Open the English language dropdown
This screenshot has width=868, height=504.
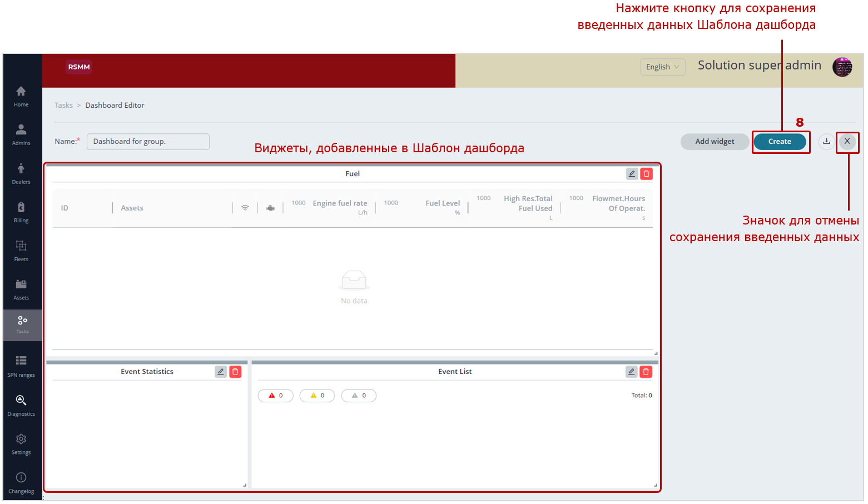pos(662,67)
